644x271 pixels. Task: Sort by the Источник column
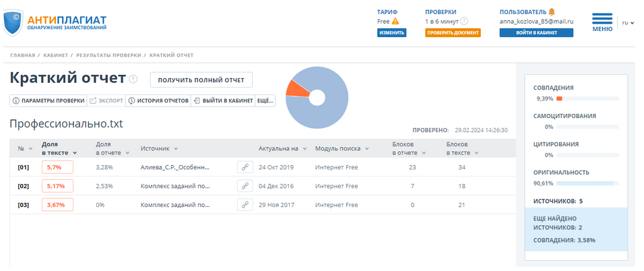coord(159,148)
